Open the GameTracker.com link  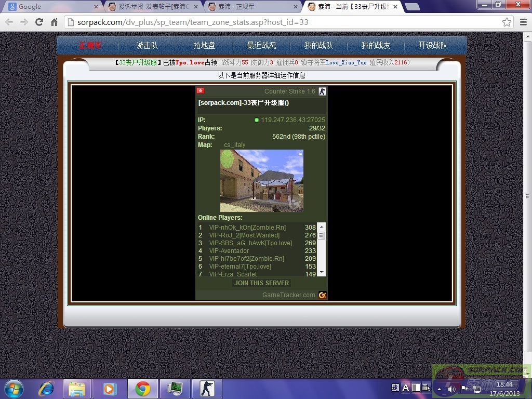coord(288,295)
